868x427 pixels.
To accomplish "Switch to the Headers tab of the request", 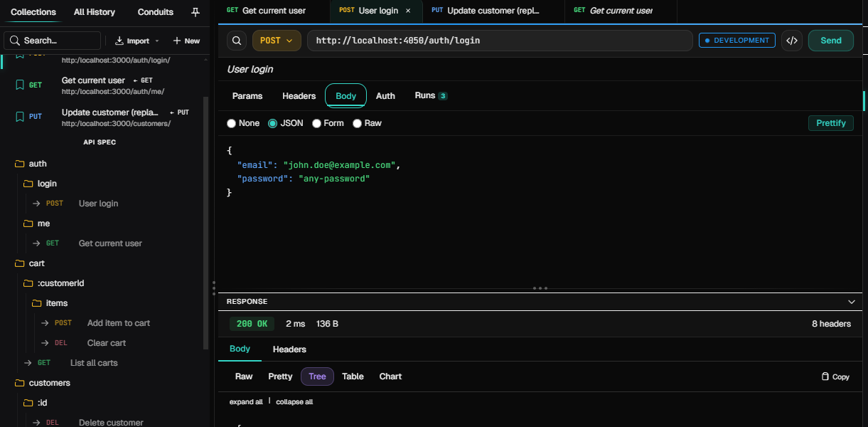I will [x=299, y=95].
